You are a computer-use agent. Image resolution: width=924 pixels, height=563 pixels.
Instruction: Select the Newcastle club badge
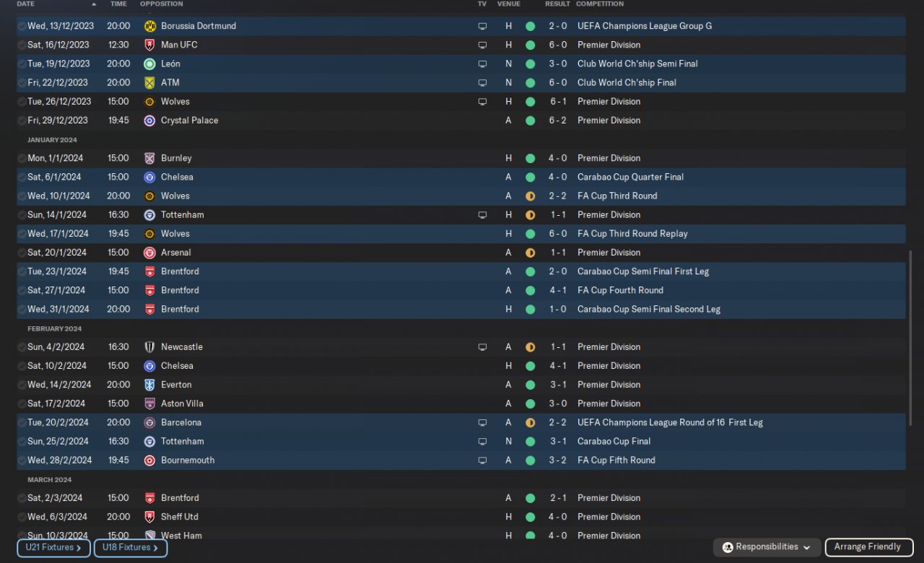click(x=149, y=347)
